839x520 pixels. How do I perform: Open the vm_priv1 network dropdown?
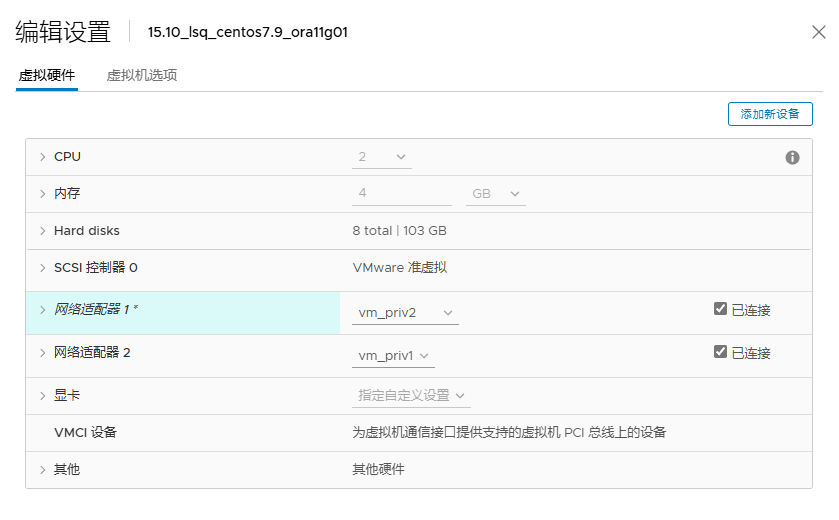coord(393,356)
